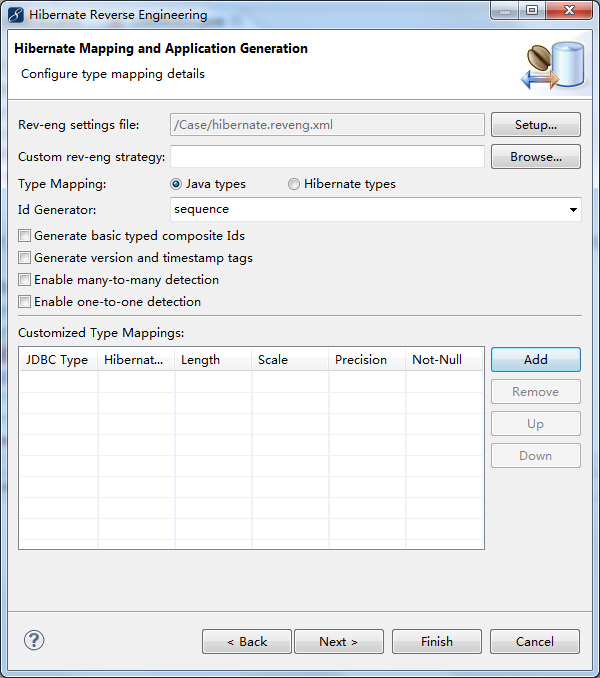The image size is (600, 678).
Task: Click the help question mark icon
Action: click(x=34, y=640)
